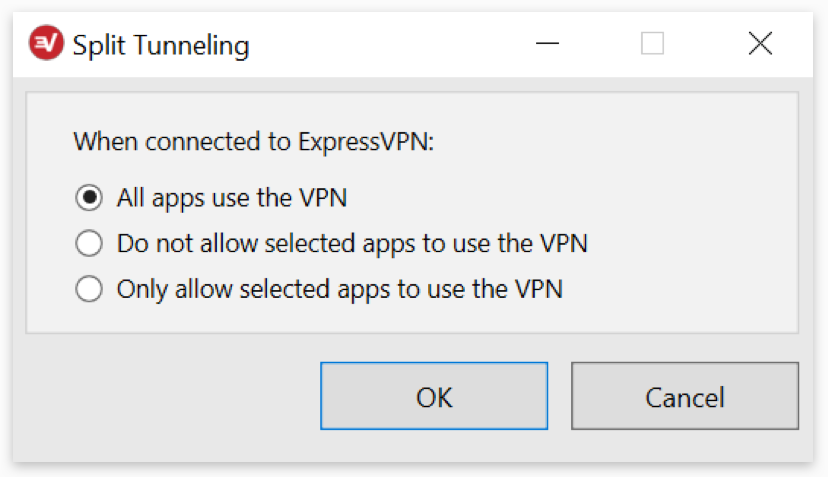Click the blank footer area beside OK

[x=169, y=396]
